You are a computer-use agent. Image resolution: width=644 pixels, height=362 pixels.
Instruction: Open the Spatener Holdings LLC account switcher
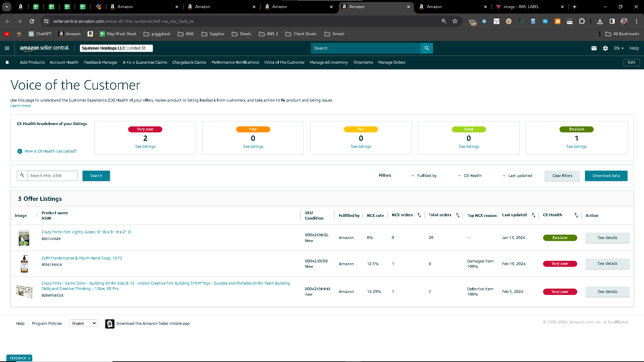(x=116, y=48)
